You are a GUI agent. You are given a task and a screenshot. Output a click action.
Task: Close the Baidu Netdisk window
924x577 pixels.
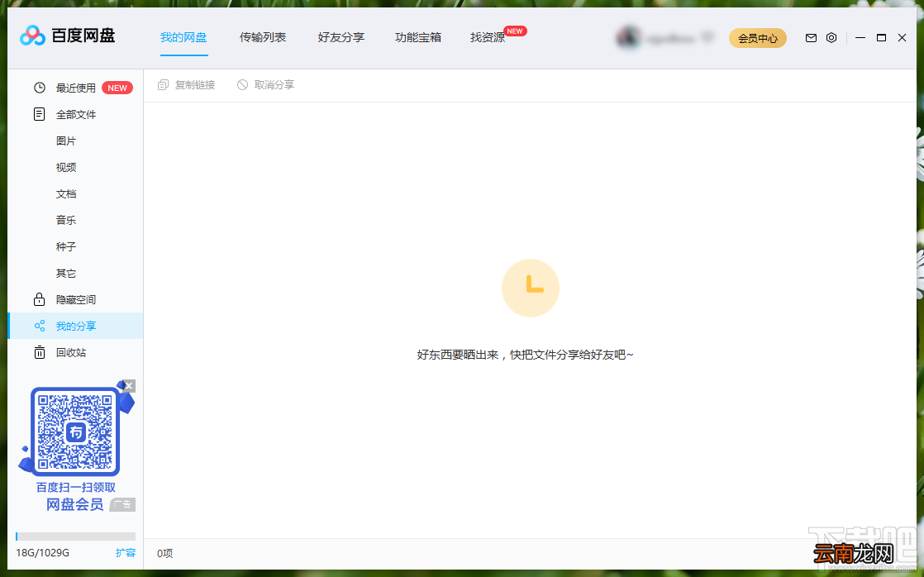903,38
